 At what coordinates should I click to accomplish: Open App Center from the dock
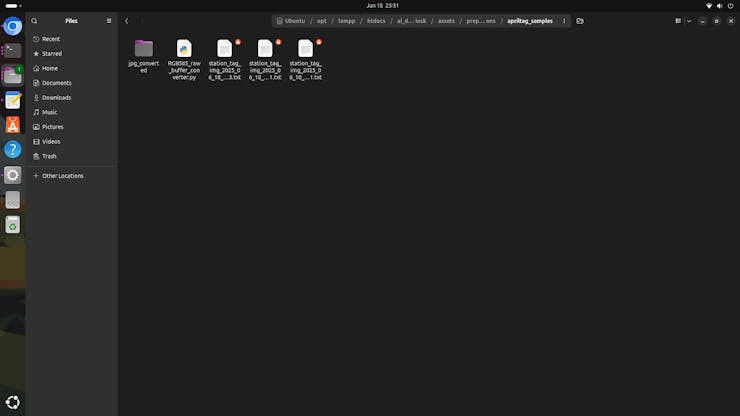coord(13,125)
